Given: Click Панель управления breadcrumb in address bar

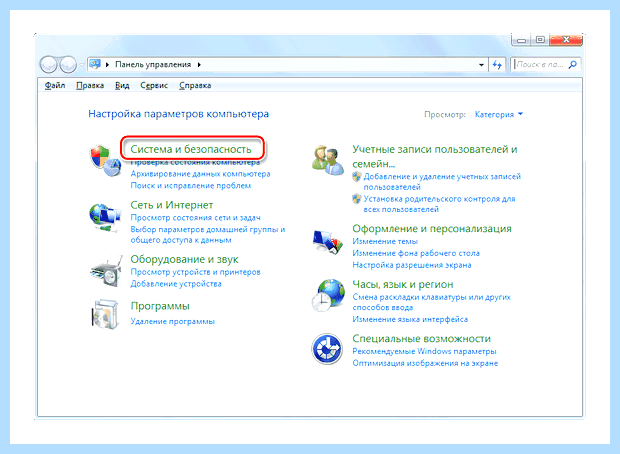Looking at the screenshot, I should tap(153, 64).
